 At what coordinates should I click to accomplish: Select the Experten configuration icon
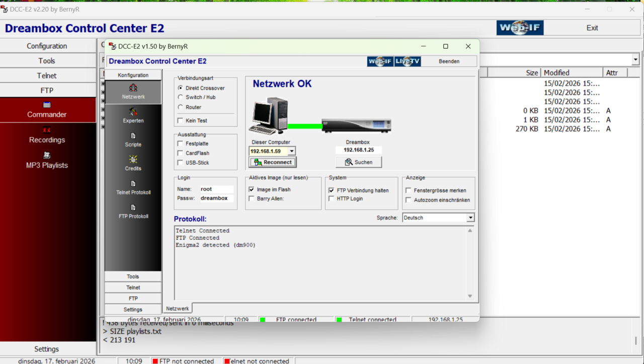tap(133, 115)
